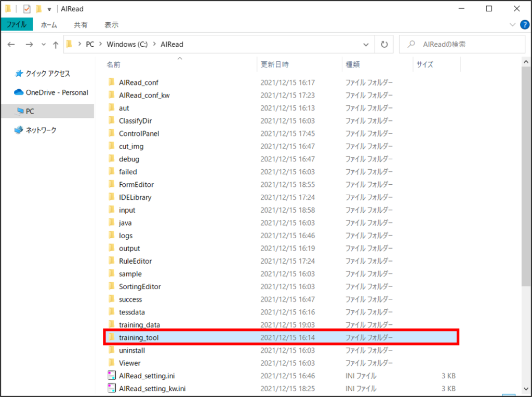Screen dimensions: 532x397
Task: Select the tessdata folder name
Action: tap(131, 312)
